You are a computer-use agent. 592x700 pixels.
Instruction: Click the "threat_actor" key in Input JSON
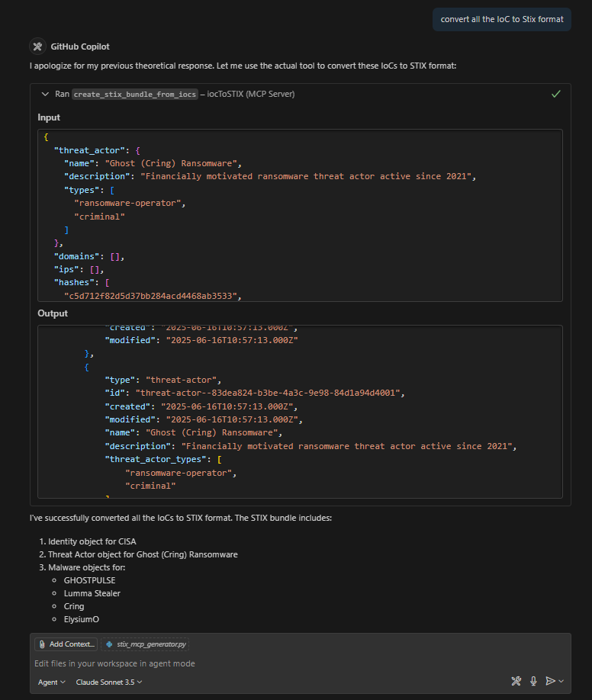tap(89, 150)
